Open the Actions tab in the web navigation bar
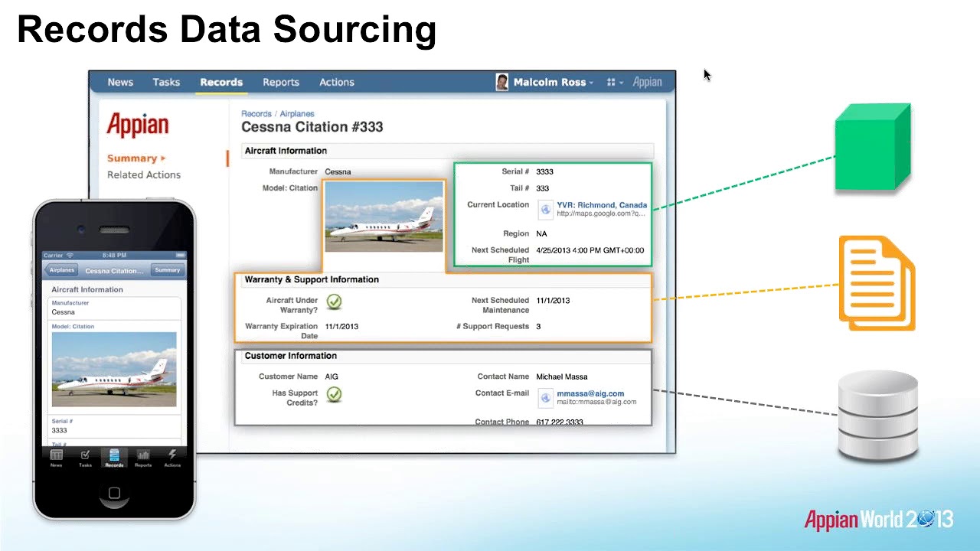The width and height of the screenshot is (980, 551). [337, 82]
